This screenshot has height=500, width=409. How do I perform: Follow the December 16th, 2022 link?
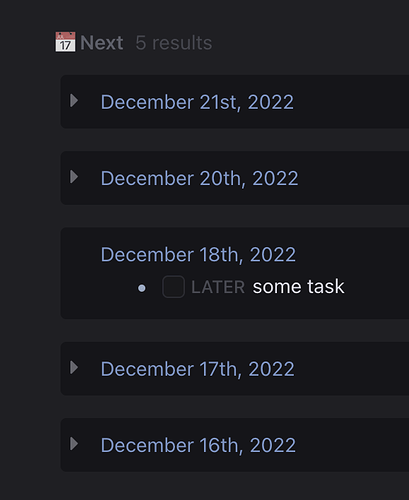(198, 445)
